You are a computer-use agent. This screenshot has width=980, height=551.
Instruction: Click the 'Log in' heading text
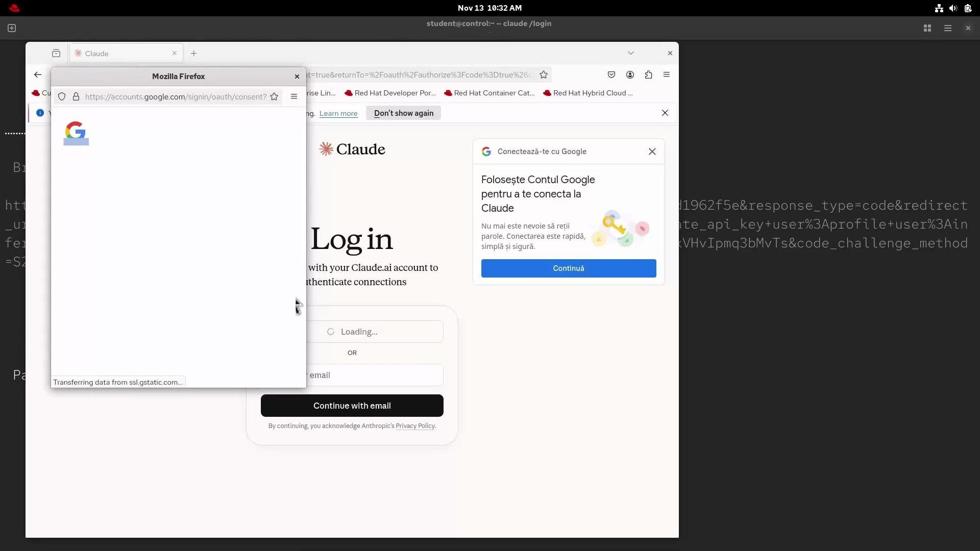tap(352, 239)
